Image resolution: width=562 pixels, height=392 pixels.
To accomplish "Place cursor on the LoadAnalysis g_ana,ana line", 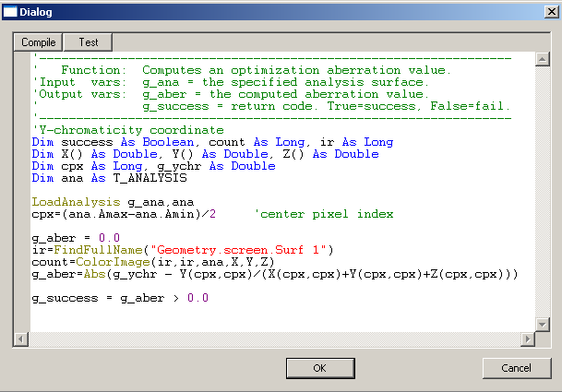I will point(113,202).
